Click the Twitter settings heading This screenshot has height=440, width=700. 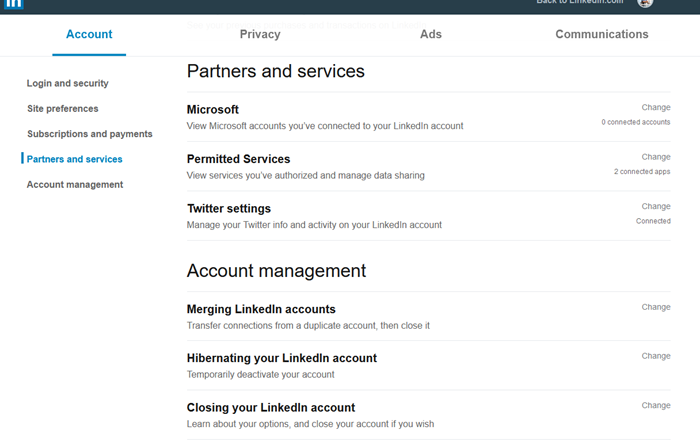tap(229, 209)
